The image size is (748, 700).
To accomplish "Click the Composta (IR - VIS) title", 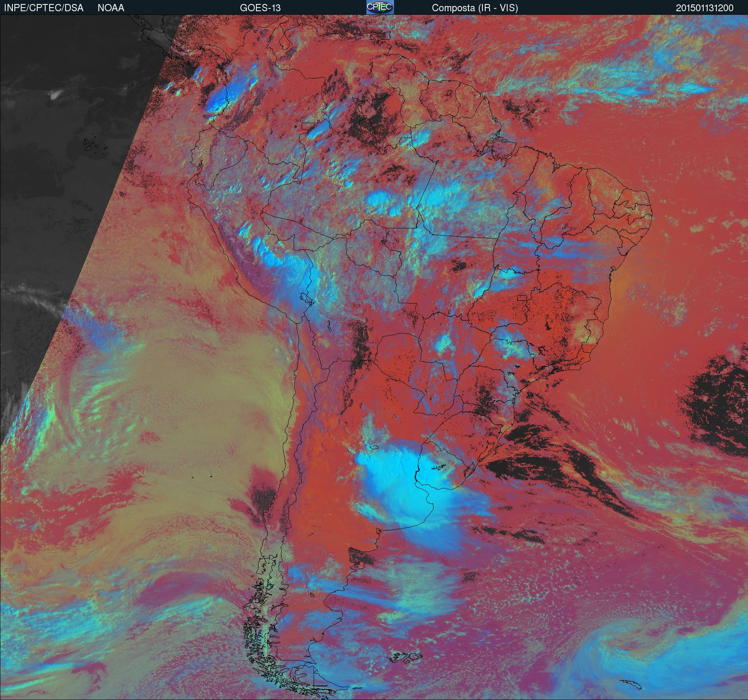I will coord(475,8).
